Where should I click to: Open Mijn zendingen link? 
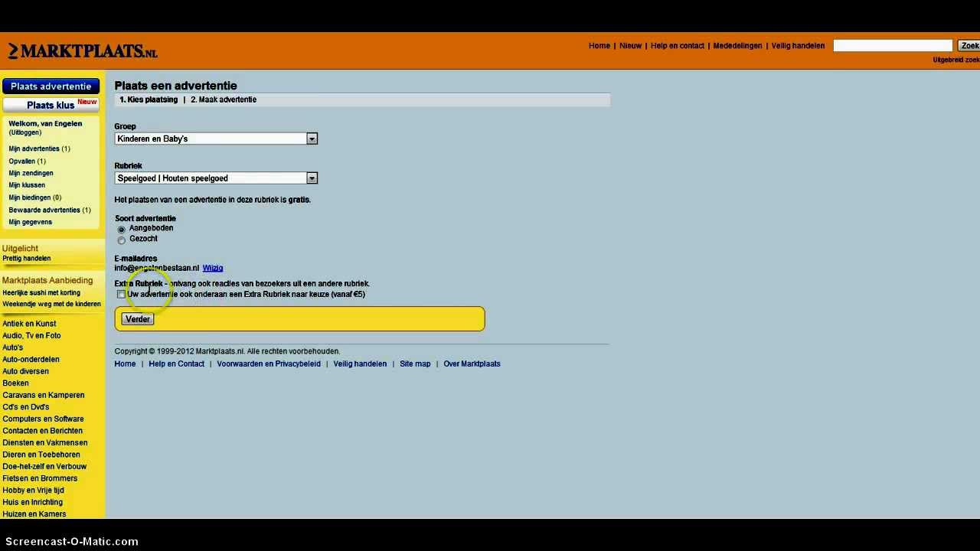(x=31, y=173)
